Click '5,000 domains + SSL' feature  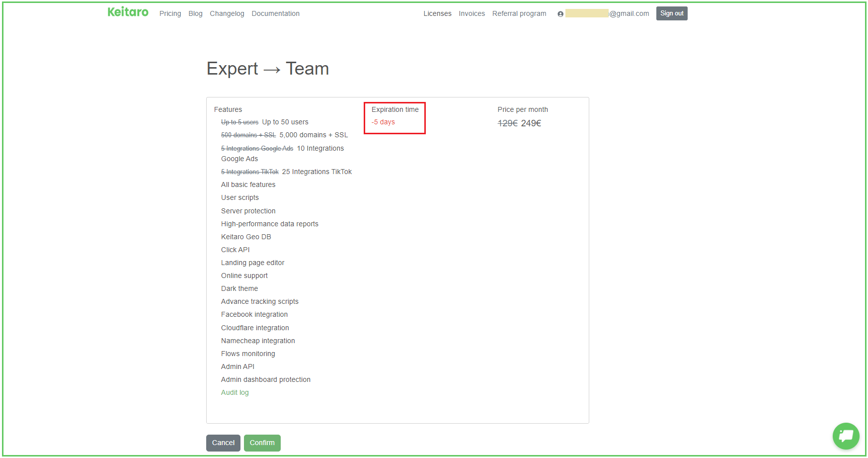pyautogui.click(x=314, y=135)
